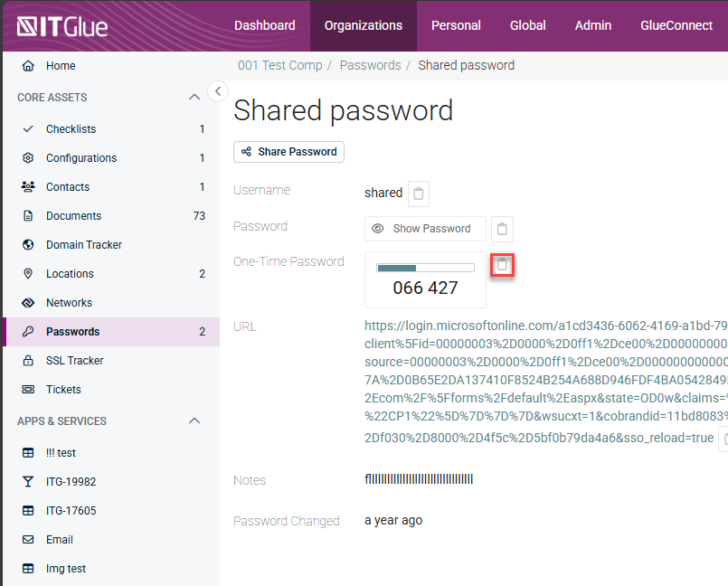
Task: Click the copy icon beside Show Password
Action: [502, 229]
